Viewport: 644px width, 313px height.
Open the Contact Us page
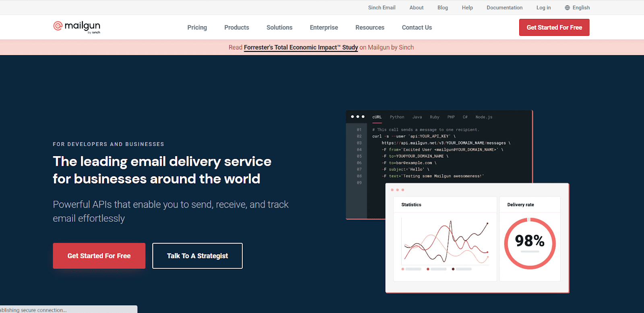(x=417, y=27)
